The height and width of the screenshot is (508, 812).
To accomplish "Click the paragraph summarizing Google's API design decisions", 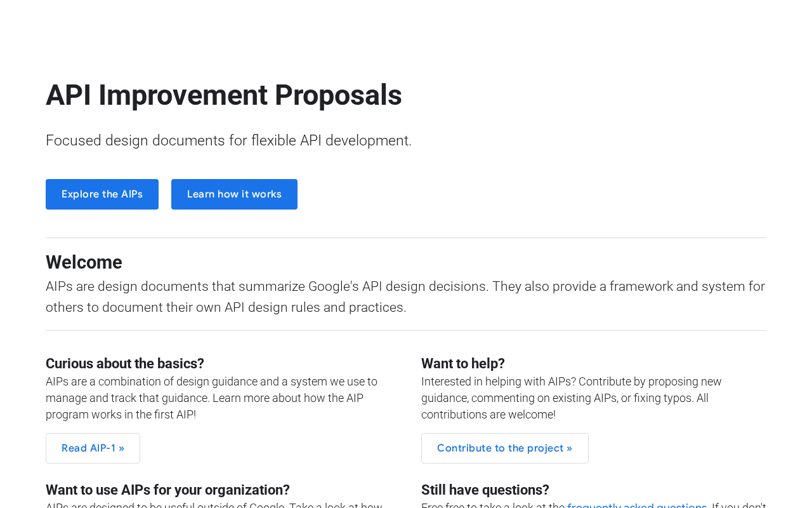I will pyautogui.click(x=405, y=297).
